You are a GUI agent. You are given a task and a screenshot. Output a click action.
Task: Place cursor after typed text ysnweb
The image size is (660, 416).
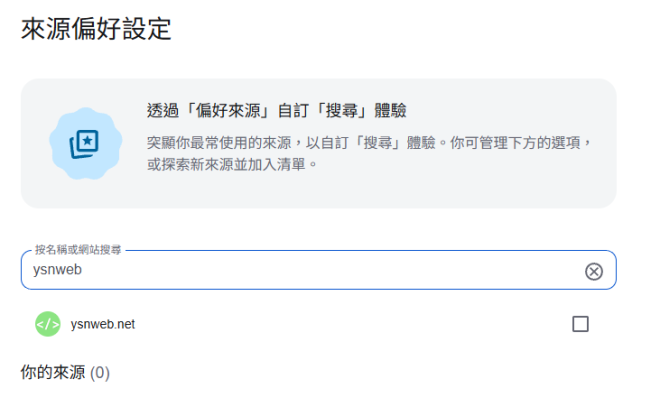(82, 269)
